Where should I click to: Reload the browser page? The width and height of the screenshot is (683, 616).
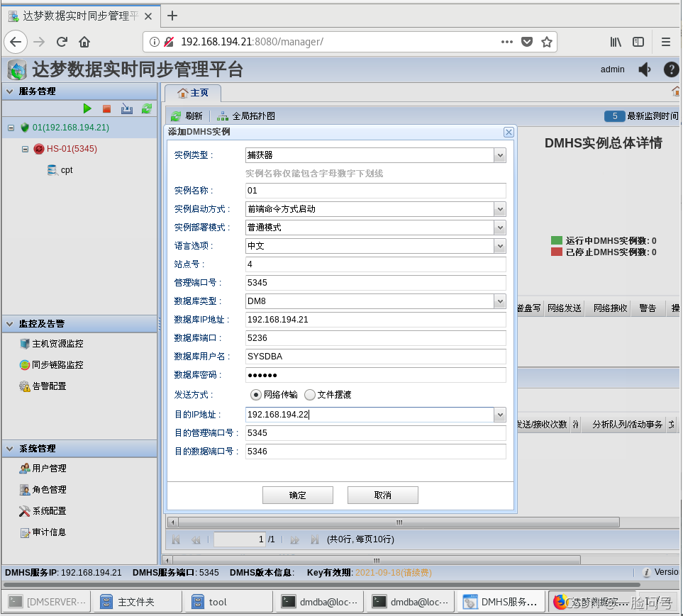(62, 42)
